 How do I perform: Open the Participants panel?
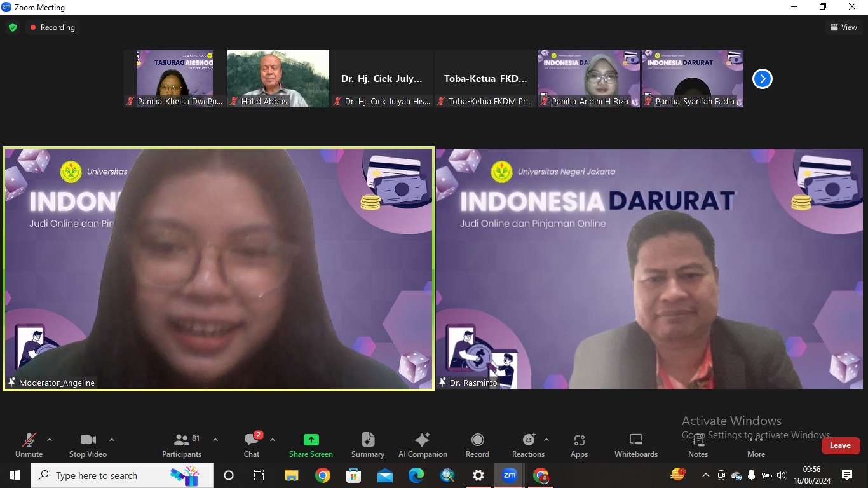point(182,445)
